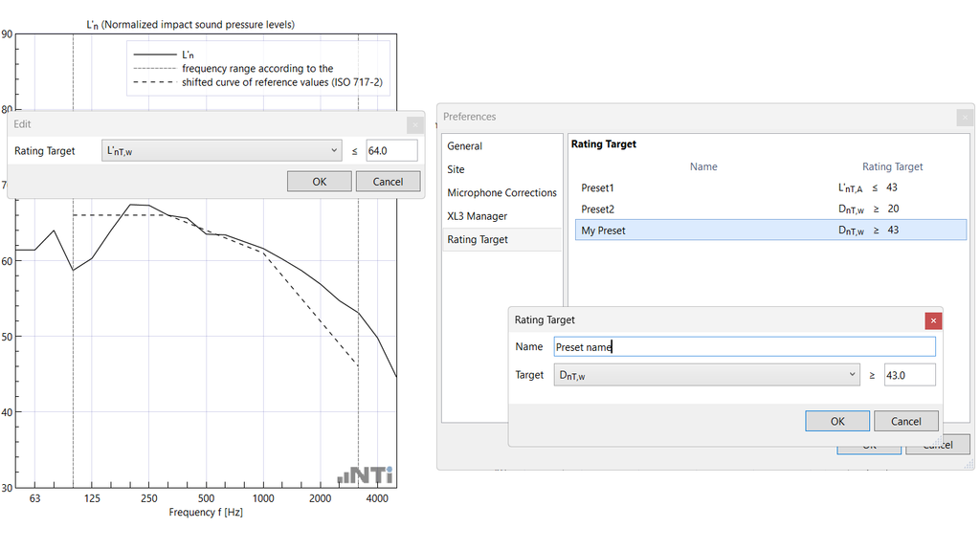This screenshot has width=980, height=550.
Task: Click the 64.0 value field in Edit dialog
Action: click(x=391, y=151)
